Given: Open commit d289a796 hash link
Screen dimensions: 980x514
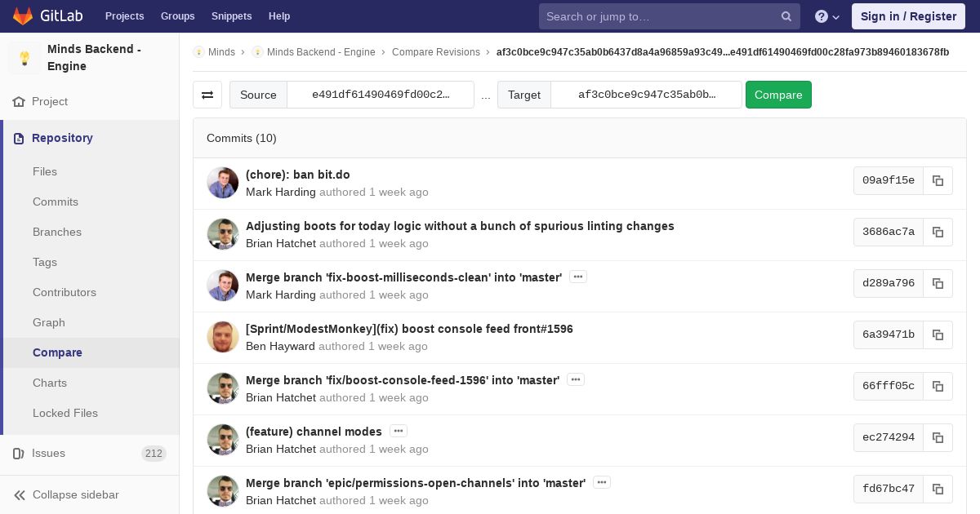Looking at the screenshot, I should pos(889,283).
